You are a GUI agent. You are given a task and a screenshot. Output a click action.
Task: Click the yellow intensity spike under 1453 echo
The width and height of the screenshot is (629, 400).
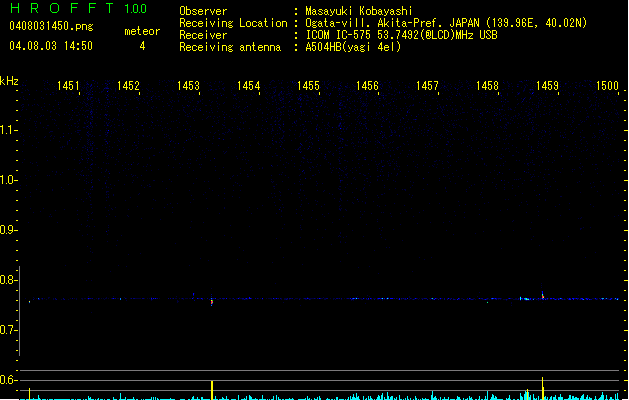point(212,390)
